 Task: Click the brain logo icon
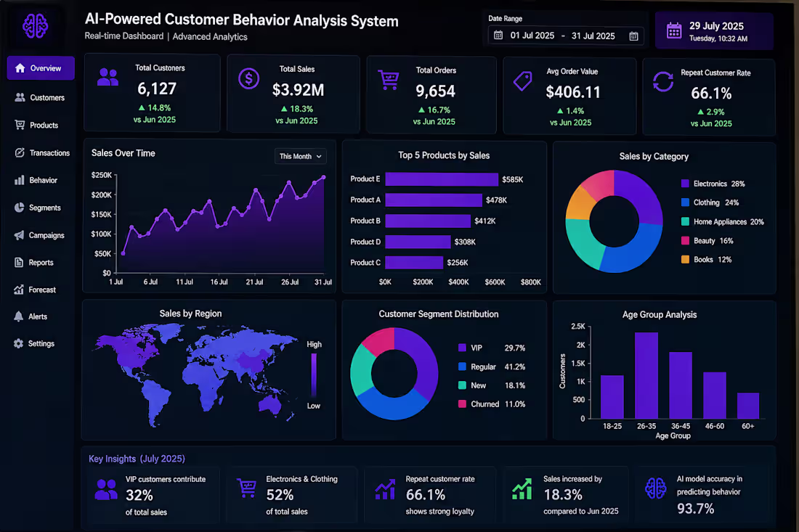(x=35, y=25)
